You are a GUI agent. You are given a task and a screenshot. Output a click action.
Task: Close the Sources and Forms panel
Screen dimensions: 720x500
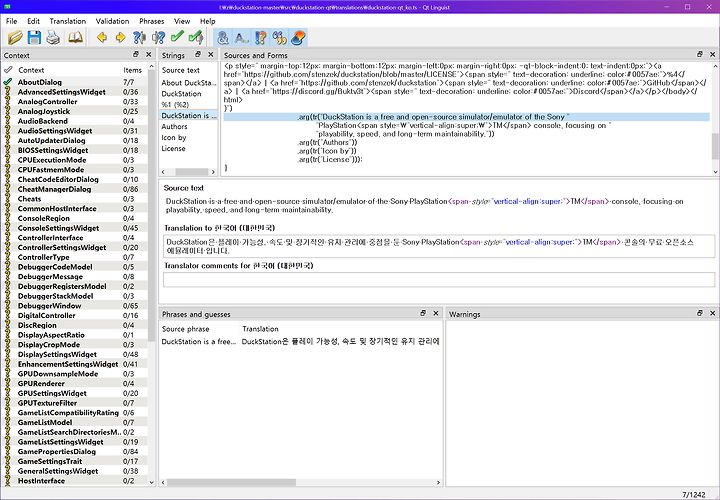(713, 55)
